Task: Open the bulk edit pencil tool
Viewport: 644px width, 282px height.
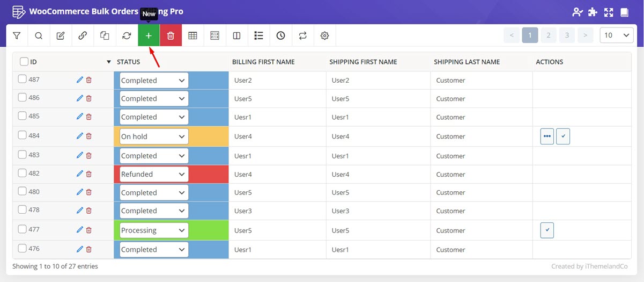Action: [61, 35]
